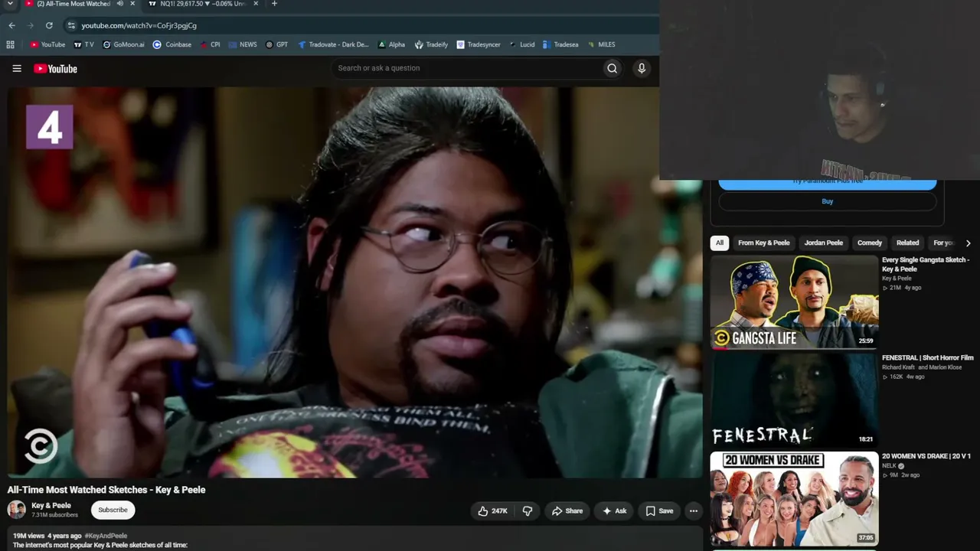Go forward with the browser forward arrow
The width and height of the screenshot is (980, 551).
point(31,25)
